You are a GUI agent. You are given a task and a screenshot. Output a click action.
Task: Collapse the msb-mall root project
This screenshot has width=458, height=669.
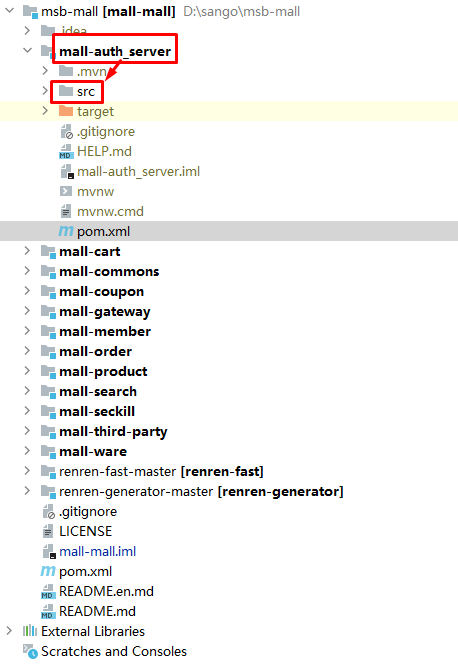pos(9,10)
